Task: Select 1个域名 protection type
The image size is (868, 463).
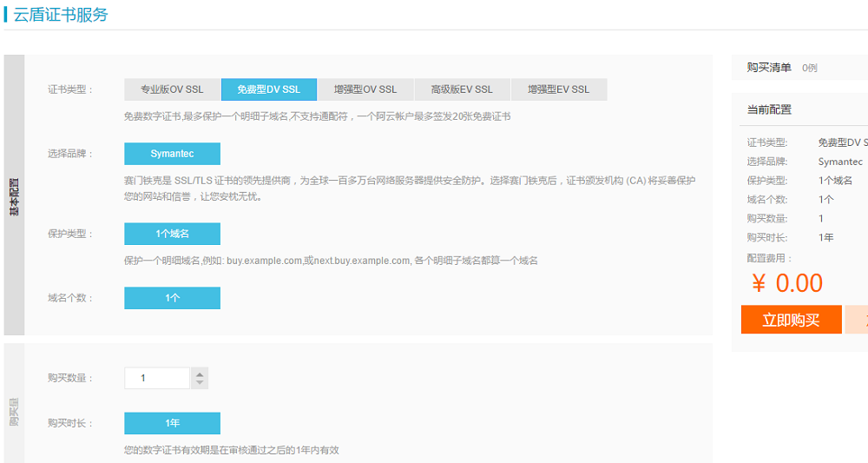Action: 172,234
